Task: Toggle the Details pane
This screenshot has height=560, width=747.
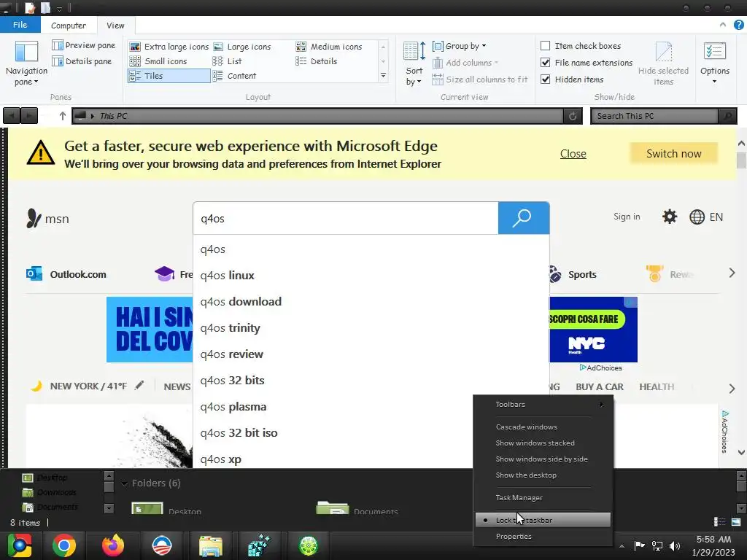Action: [82, 61]
